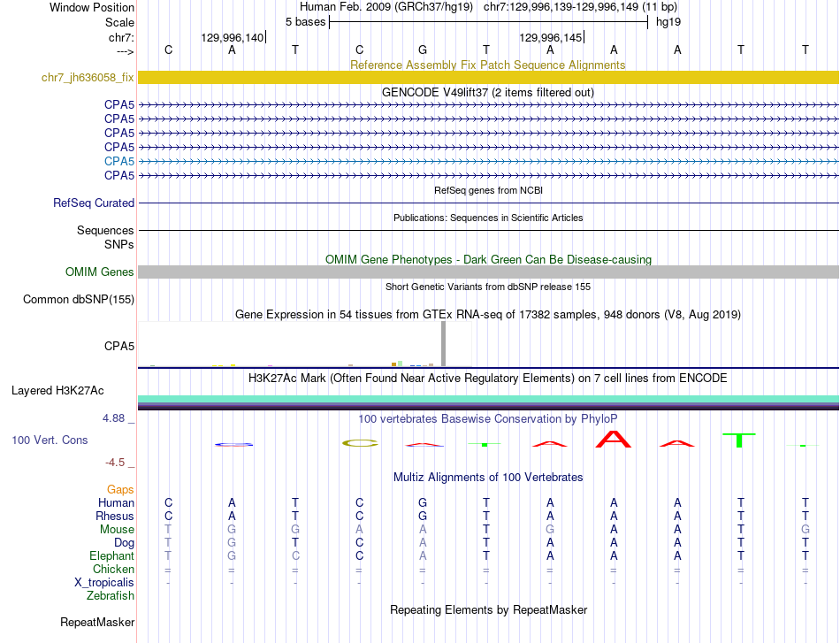Open Multiz Alignments of 100 Vertebrates title
Image resolution: width=840 pixels, height=643 pixels.
pyautogui.click(x=487, y=478)
